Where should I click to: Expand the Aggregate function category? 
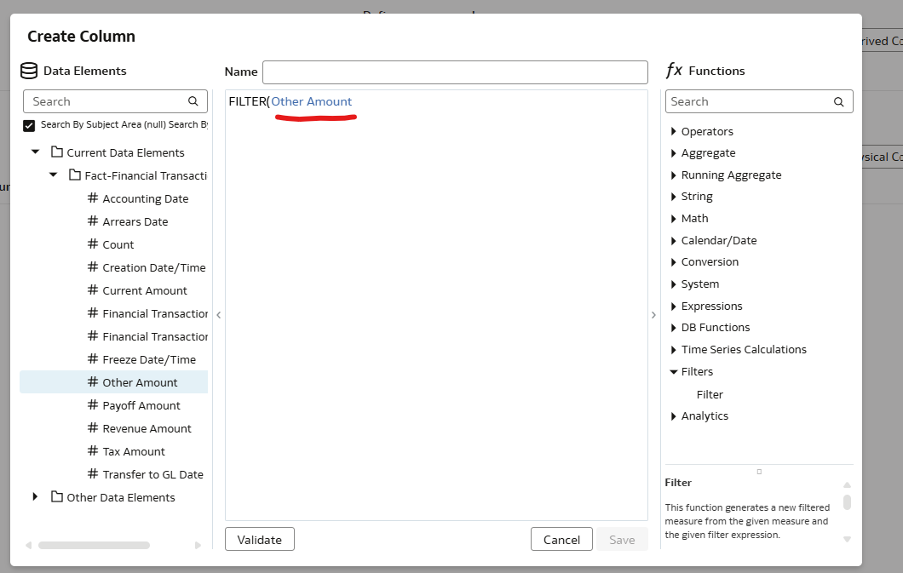point(674,153)
